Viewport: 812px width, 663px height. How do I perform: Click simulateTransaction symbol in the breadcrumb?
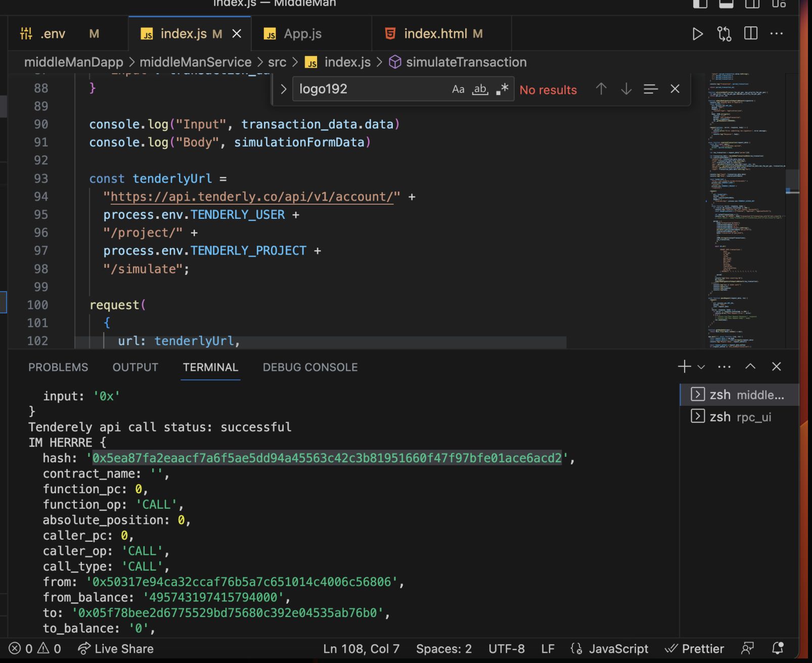click(458, 62)
